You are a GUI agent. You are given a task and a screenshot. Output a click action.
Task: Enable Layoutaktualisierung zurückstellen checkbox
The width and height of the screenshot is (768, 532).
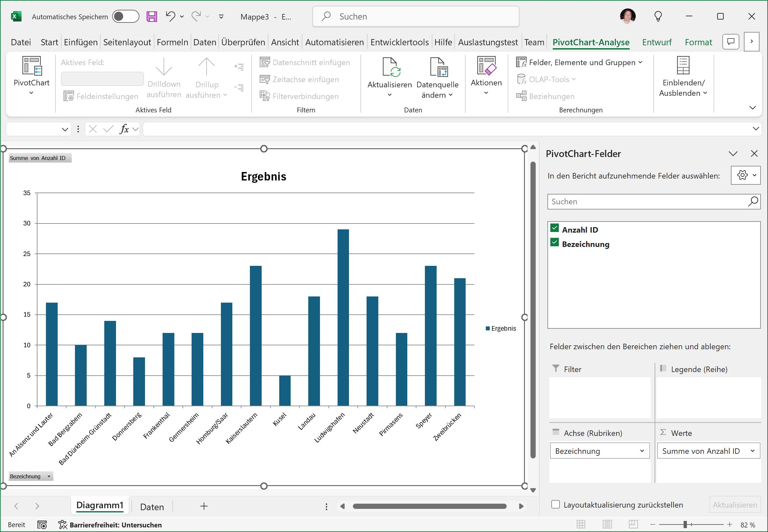click(555, 504)
